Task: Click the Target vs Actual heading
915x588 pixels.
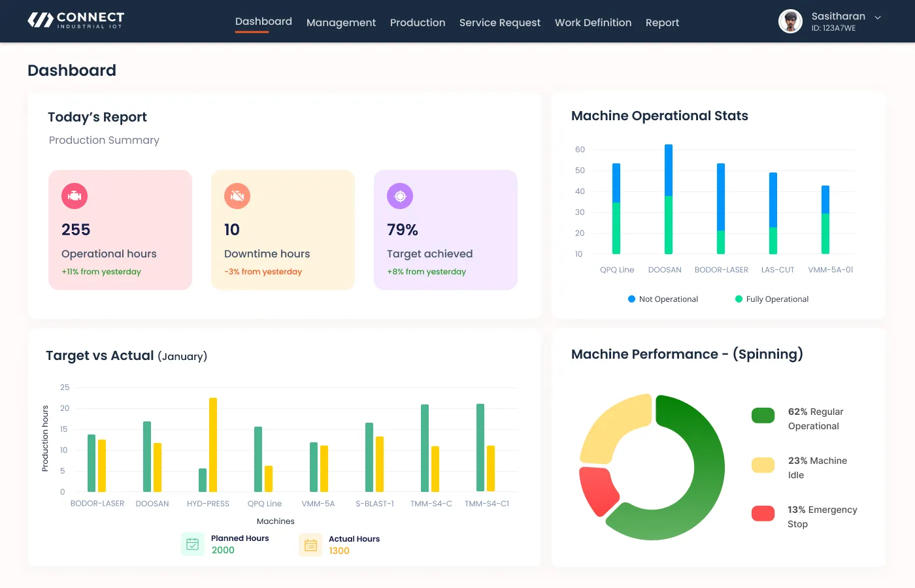Action: (x=126, y=356)
